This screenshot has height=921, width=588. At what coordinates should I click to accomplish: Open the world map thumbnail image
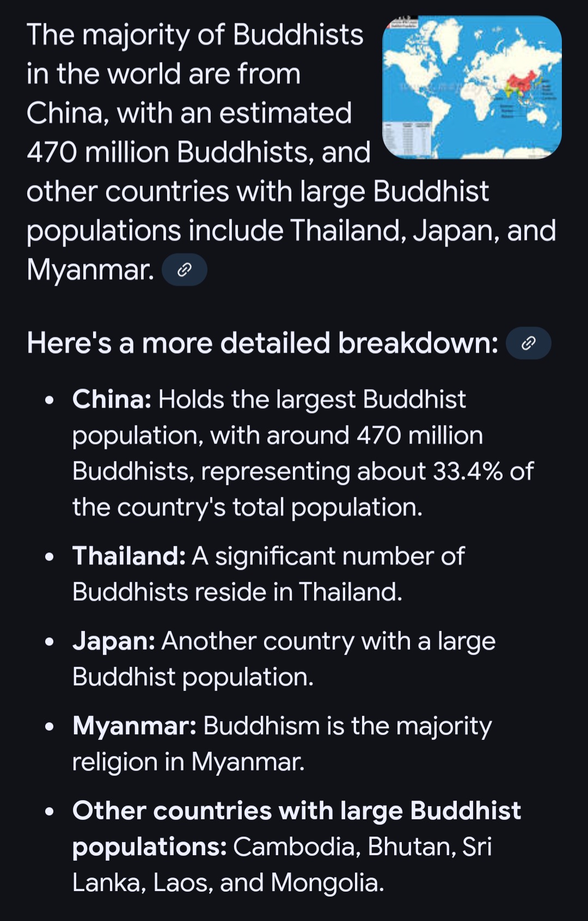472,87
